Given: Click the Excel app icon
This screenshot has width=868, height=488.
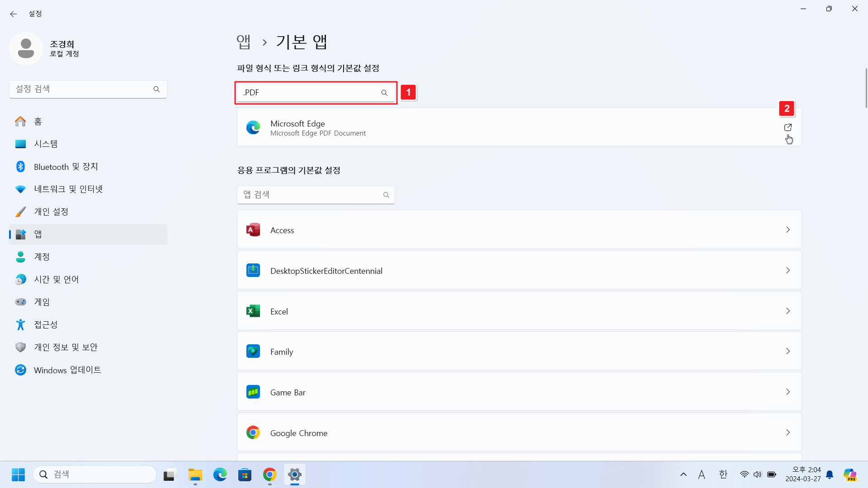Looking at the screenshot, I should coord(253,311).
